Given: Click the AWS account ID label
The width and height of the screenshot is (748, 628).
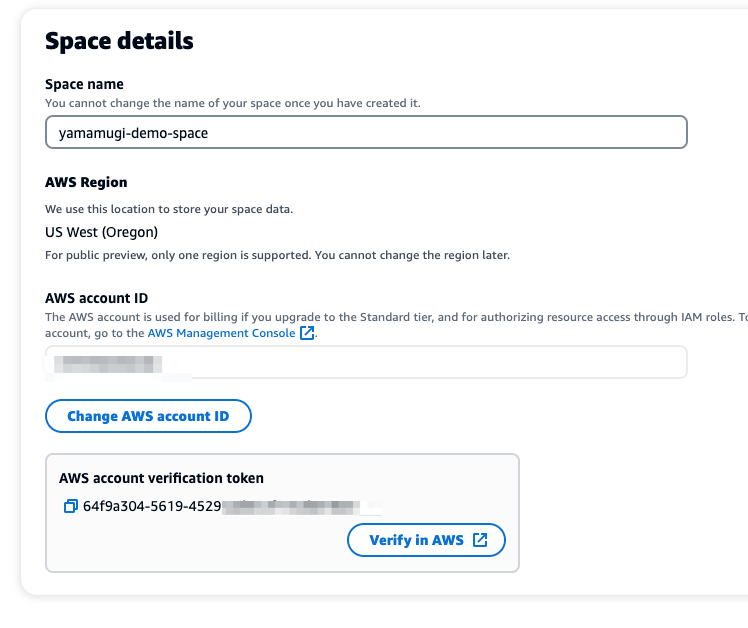Looking at the screenshot, I should click(x=96, y=298).
